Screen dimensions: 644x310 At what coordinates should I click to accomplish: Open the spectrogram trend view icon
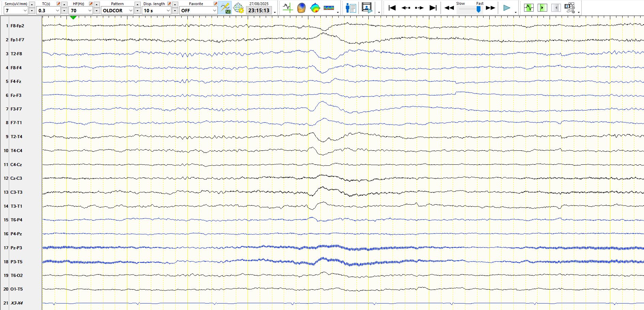[329, 8]
